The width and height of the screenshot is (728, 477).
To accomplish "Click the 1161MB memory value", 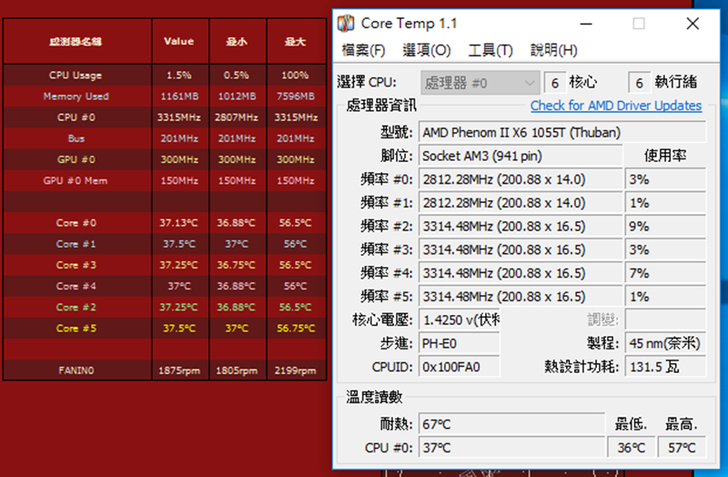I will (179, 96).
